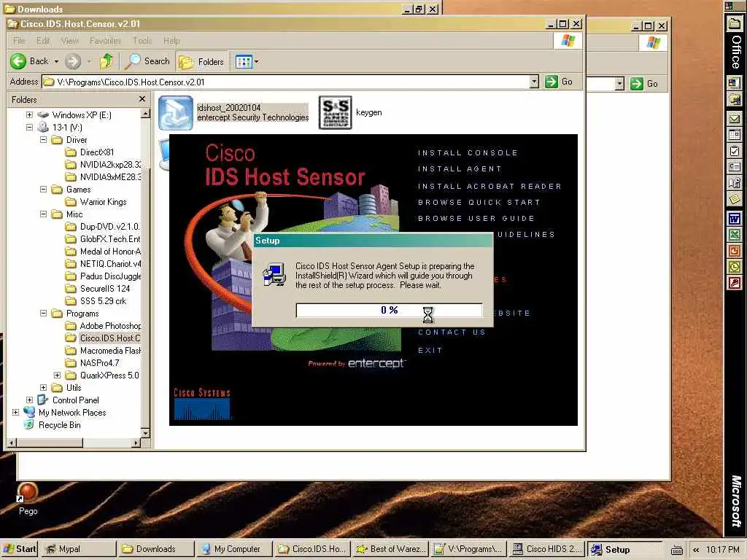Screen dimensions: 747x560
Task: Open the Search toolbar button
Action: tap(147, 61)
